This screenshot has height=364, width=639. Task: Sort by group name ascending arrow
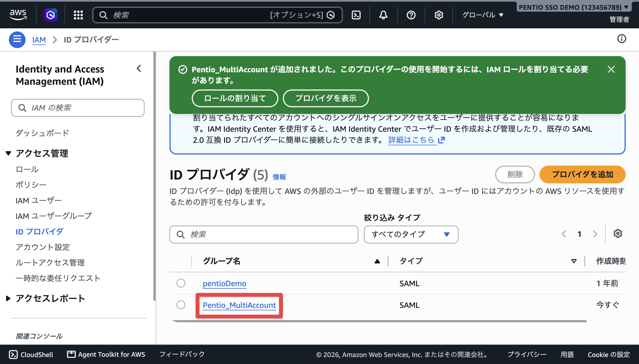[x=377, y=261]
